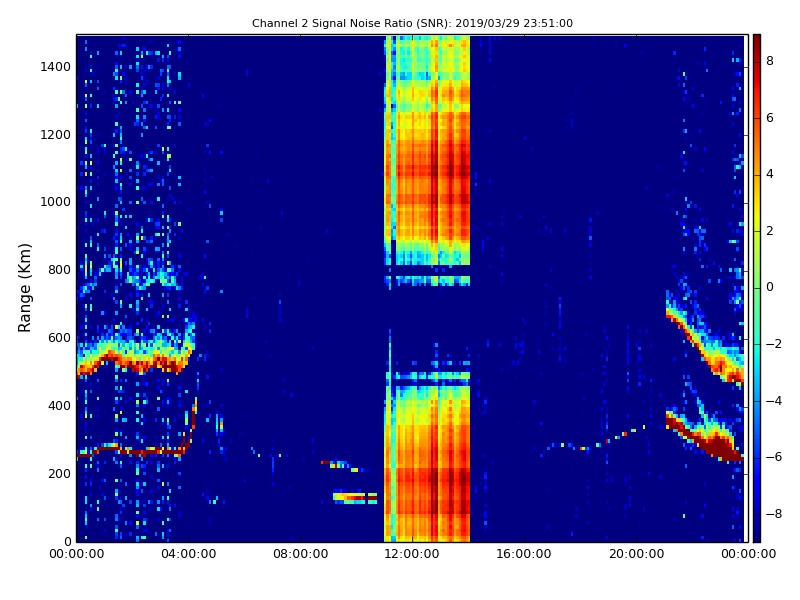
Task: Click the leftmost 00:00:00 time label
Action: click(77, 554)
